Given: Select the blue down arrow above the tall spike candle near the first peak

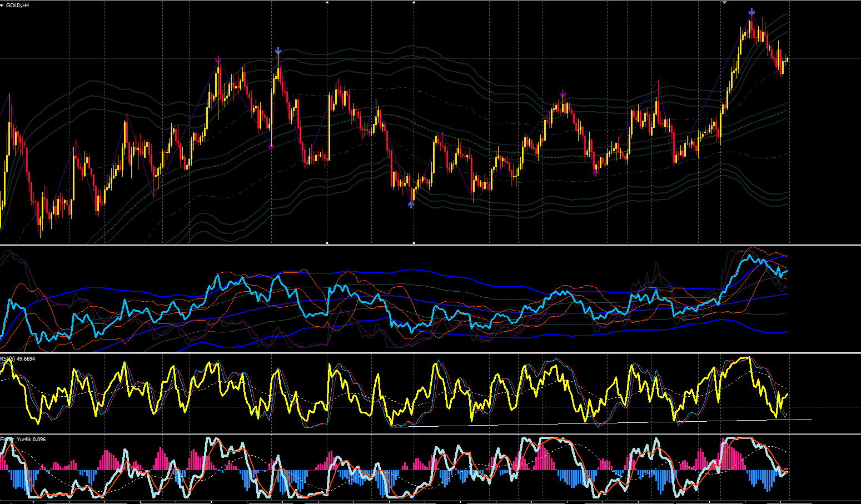Looking at the screenshot, I should click(278, 51).
